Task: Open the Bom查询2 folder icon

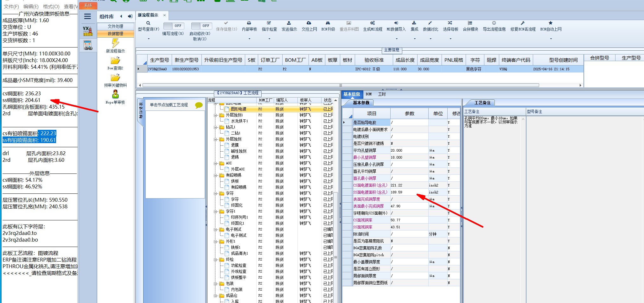Action: click(115, 61)
